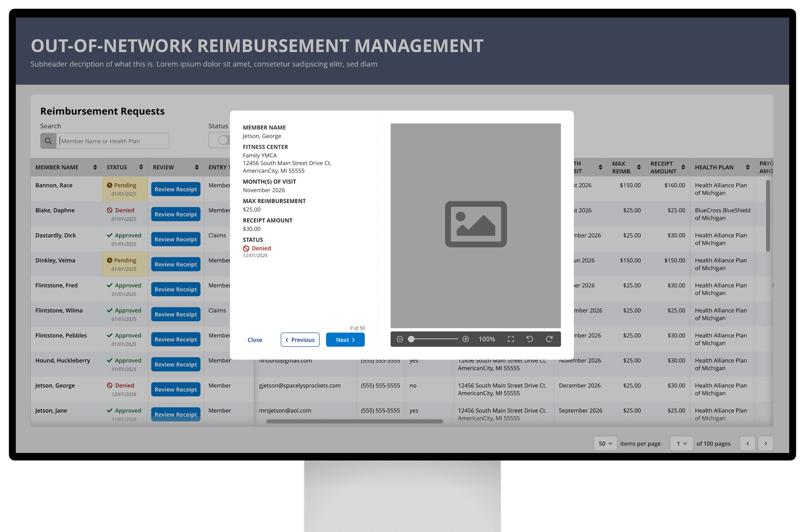Rotate receipt image counterclockwise
The image size is (805, 532).
pos(530,339)
